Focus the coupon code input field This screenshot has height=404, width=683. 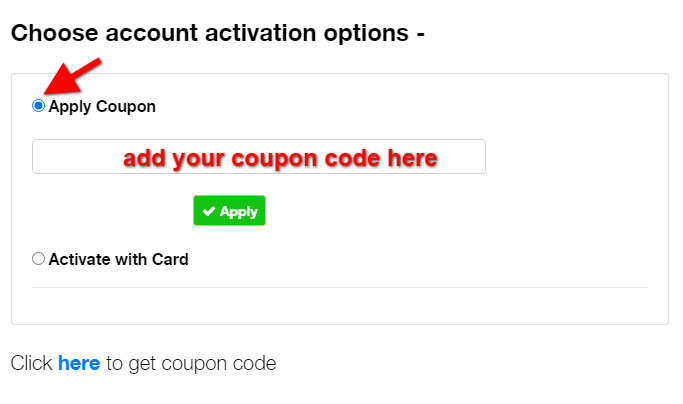[258, 157]
